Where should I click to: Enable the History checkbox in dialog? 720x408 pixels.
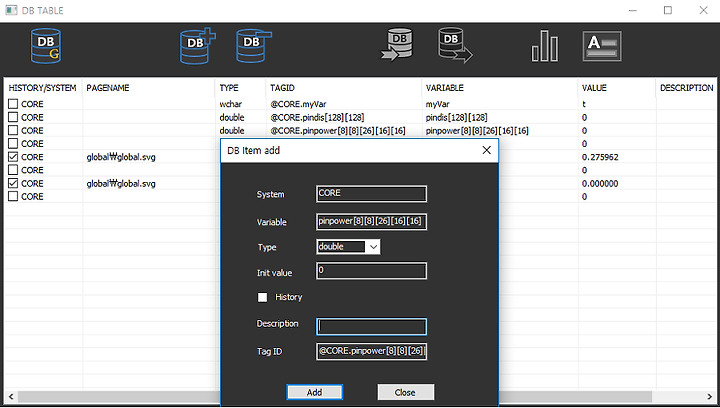[262, 297]
